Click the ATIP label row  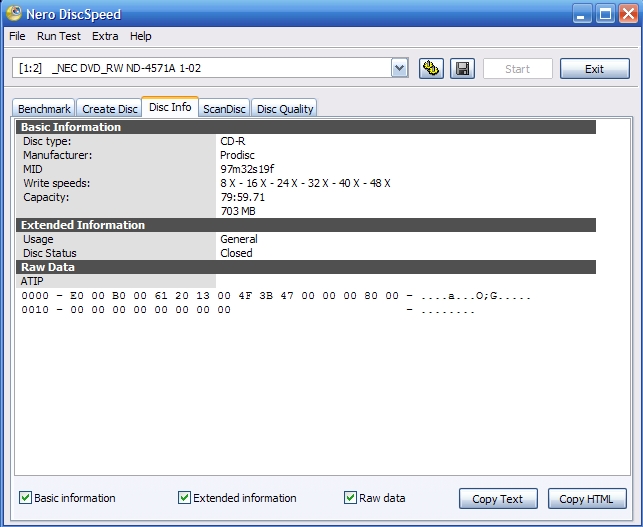pos(116,281)
